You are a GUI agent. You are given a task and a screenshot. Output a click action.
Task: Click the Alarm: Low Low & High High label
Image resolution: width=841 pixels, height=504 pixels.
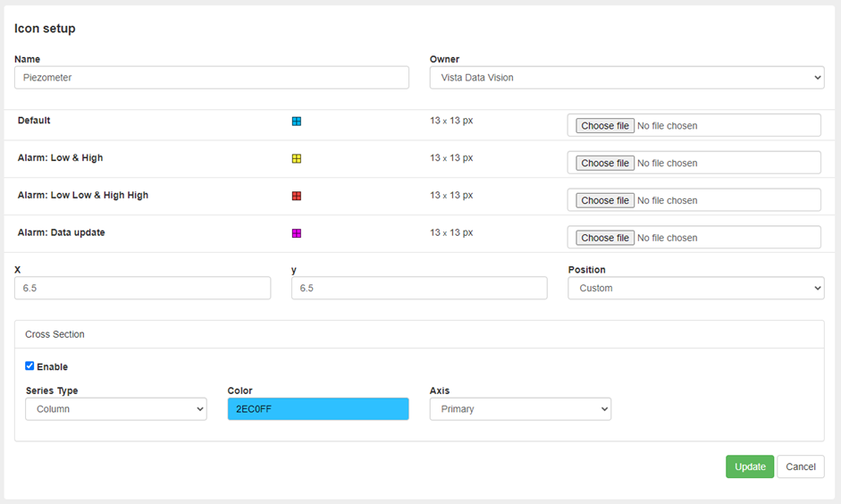(83, 195)
